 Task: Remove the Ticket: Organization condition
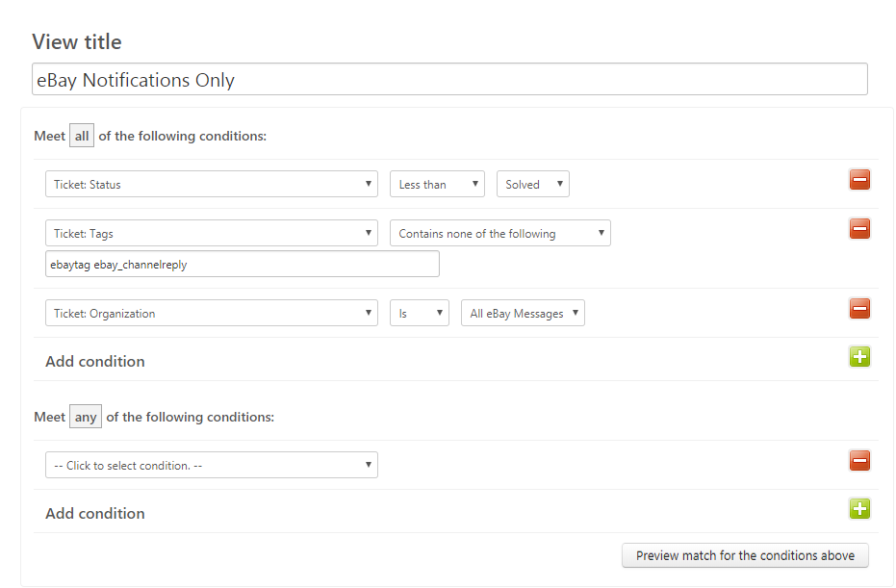pos(859,309)
